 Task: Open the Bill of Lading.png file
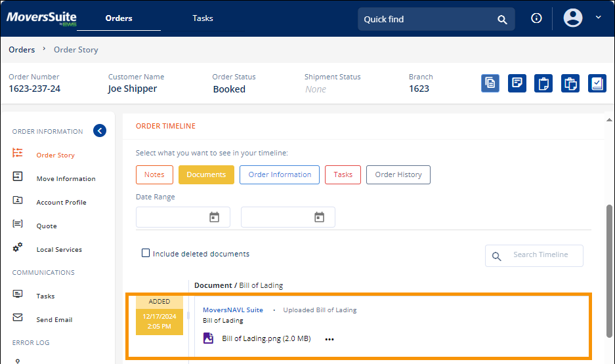point(266,338)
